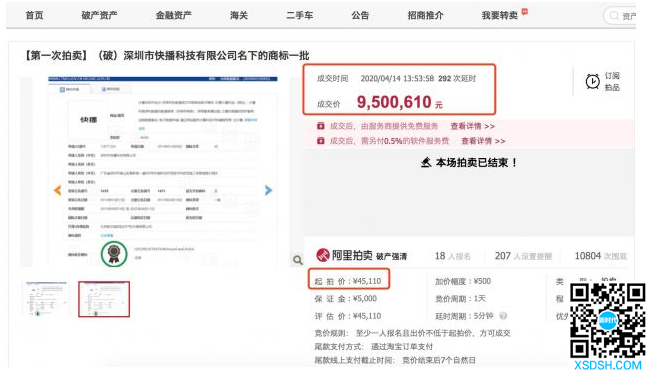This screenshot has width=653, height=376.
Task: Click the gavel icon beside 本场拍卖已结束
Action: click(x=426, y=162)
